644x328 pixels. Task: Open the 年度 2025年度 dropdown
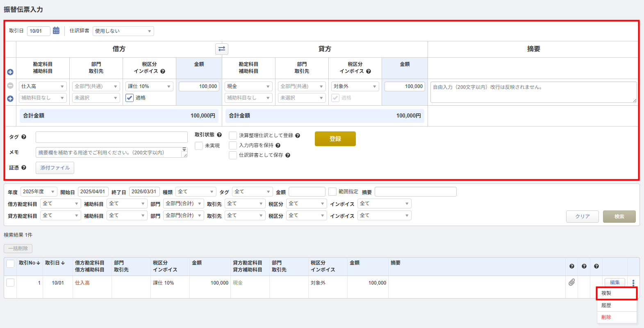pyautogui.click(x=39, y=192)
